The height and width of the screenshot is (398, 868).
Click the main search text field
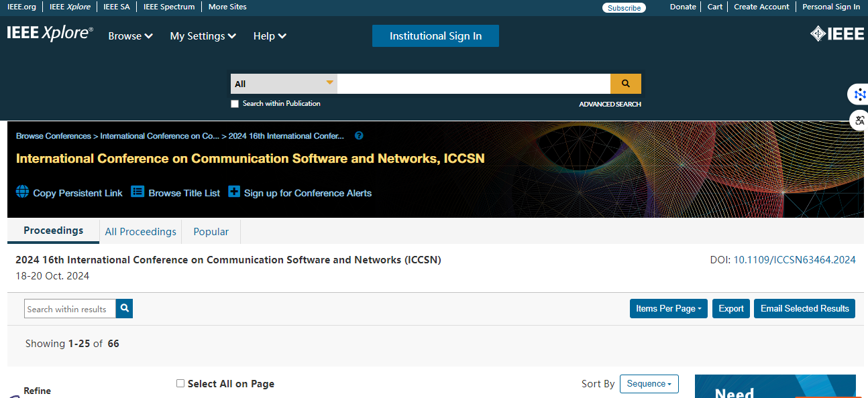click(x=474, y=84)
